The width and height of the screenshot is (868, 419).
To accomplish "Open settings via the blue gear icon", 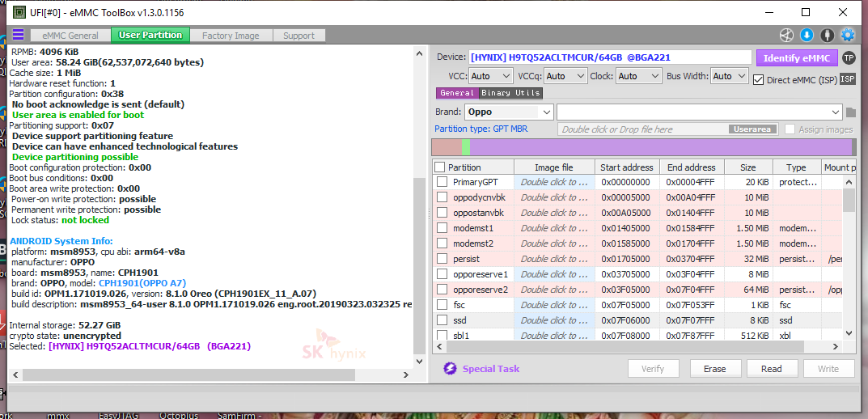I will pos(848,35).
